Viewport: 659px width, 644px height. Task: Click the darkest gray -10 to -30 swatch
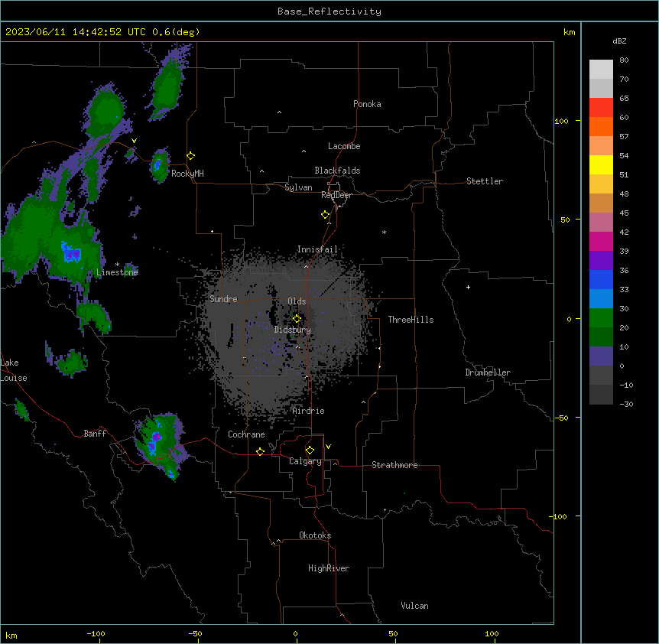601,395
